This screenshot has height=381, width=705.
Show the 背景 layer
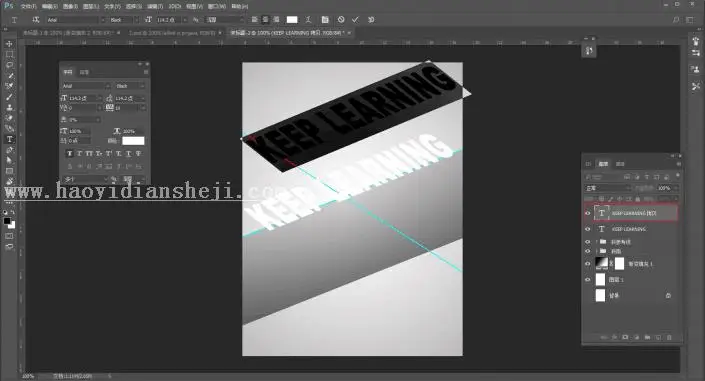pyautogui.click(x=587, y=296)
